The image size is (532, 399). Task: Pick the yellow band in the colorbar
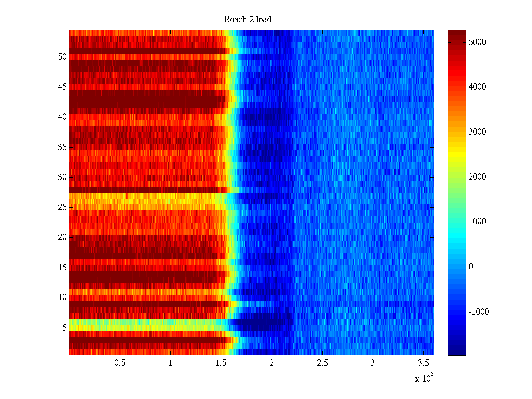click(457, 155)
